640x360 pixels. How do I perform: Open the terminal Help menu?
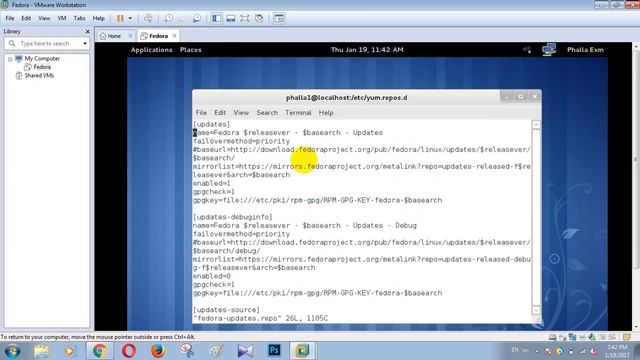point(326,113)
